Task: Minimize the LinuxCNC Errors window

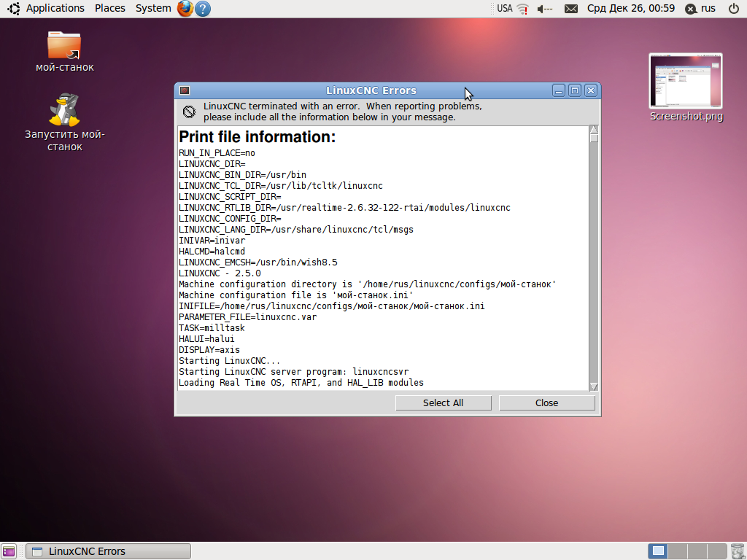Action: click(559, 90)
